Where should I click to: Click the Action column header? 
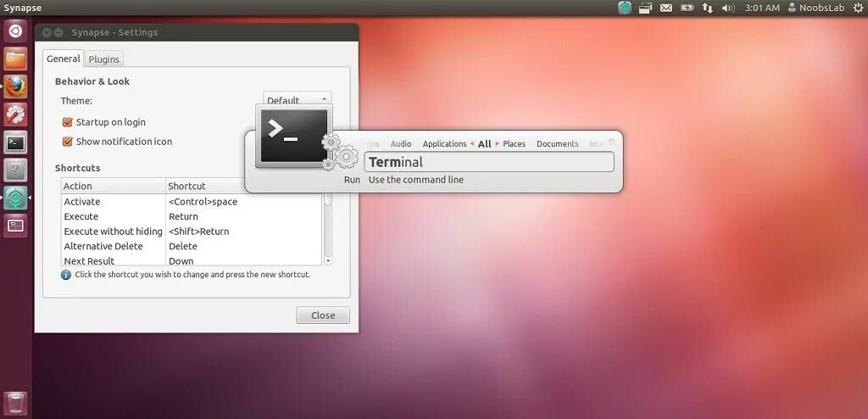coord(113,186)
